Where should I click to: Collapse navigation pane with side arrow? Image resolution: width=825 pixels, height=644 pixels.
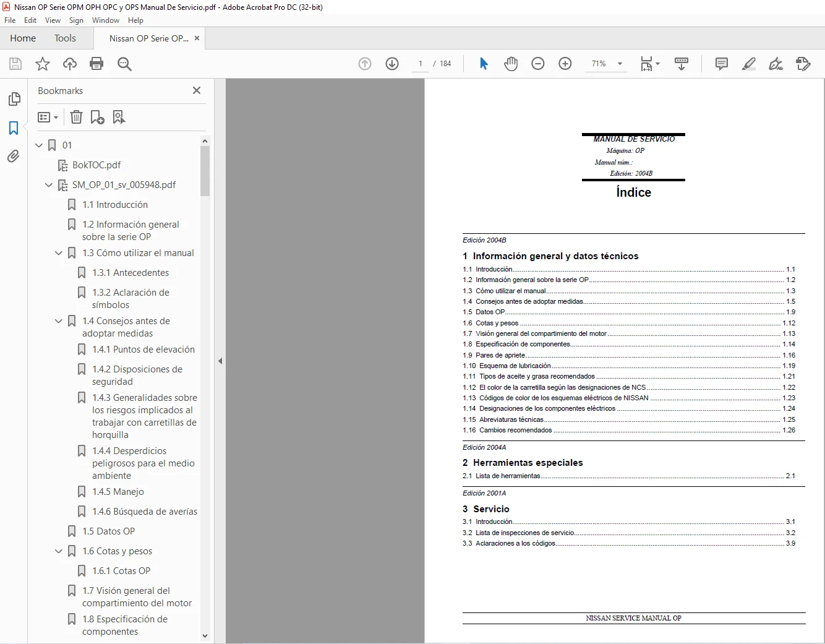coord(220,361)
